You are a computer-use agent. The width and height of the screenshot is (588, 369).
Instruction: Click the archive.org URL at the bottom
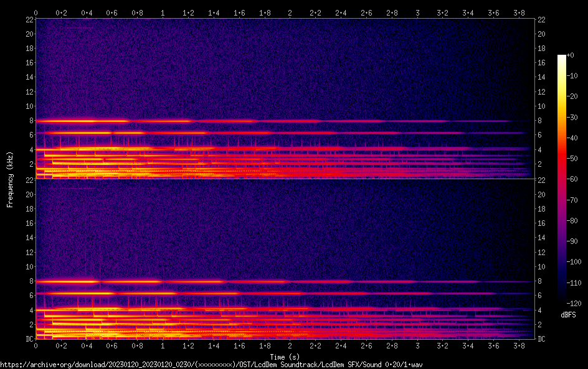pos(211,364)
